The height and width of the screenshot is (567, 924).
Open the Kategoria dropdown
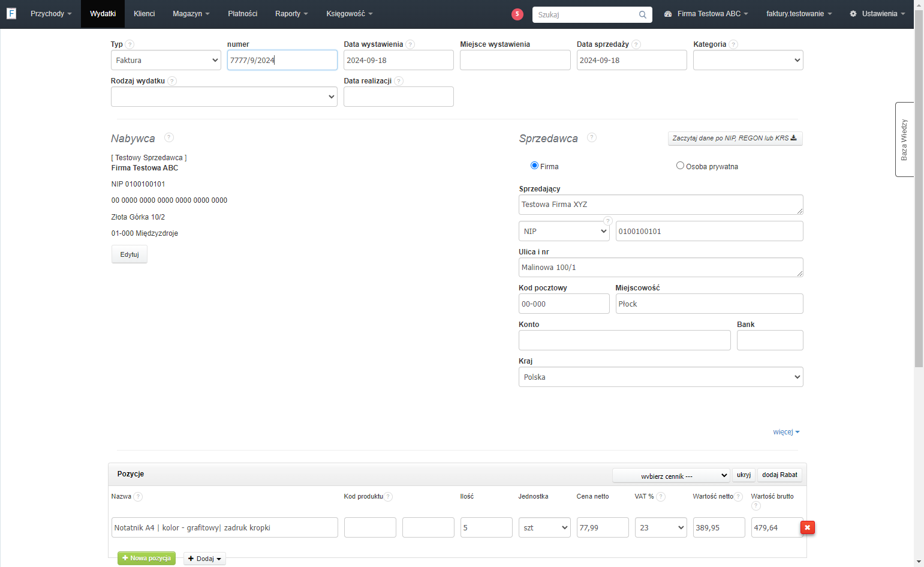click(748, 60)
